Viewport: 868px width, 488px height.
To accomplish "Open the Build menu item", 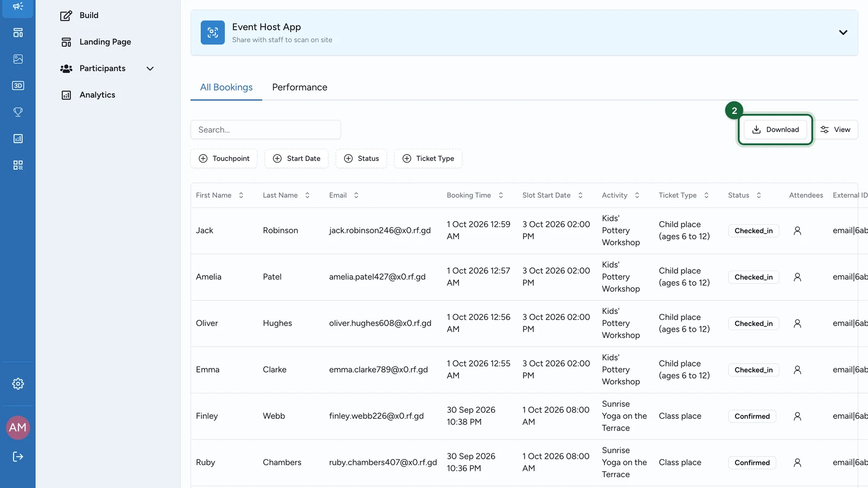I will click(x=79, y=16).
